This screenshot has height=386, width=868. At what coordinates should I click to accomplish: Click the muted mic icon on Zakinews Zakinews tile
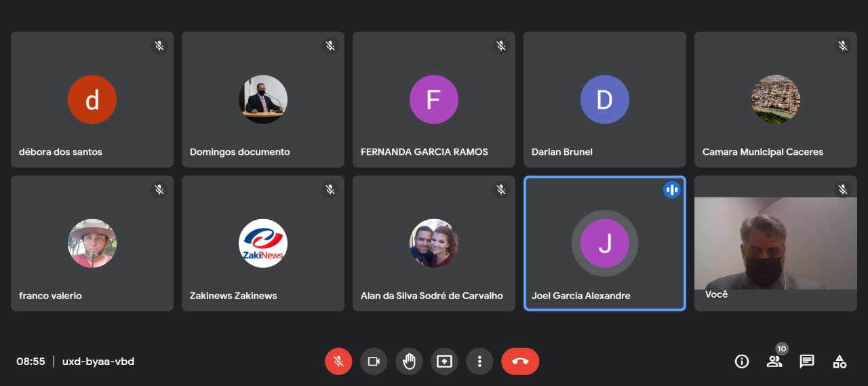330,190
